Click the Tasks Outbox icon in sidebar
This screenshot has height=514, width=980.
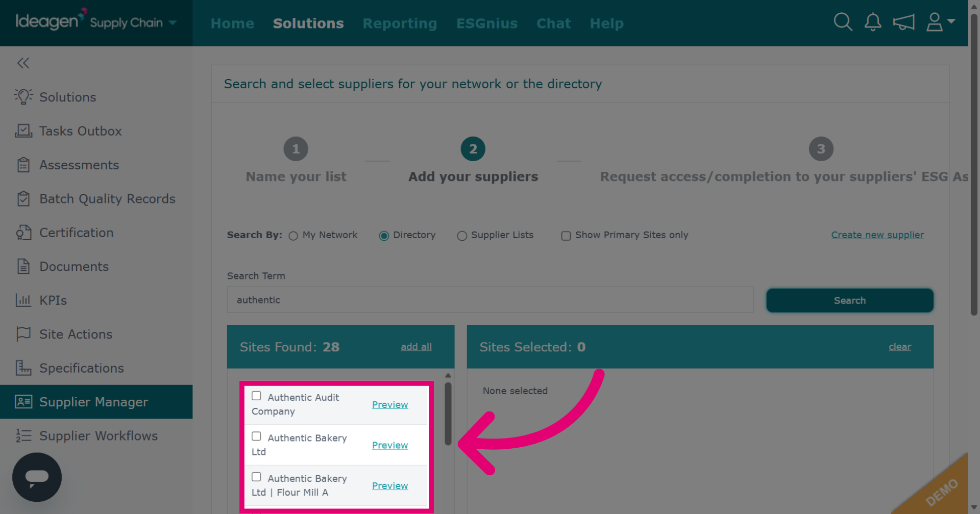click(x=23, y=131)
